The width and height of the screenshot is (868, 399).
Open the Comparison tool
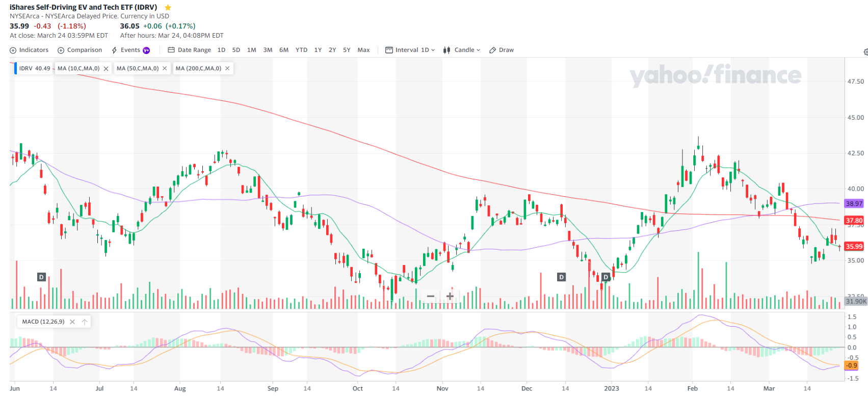coord(80,50)
